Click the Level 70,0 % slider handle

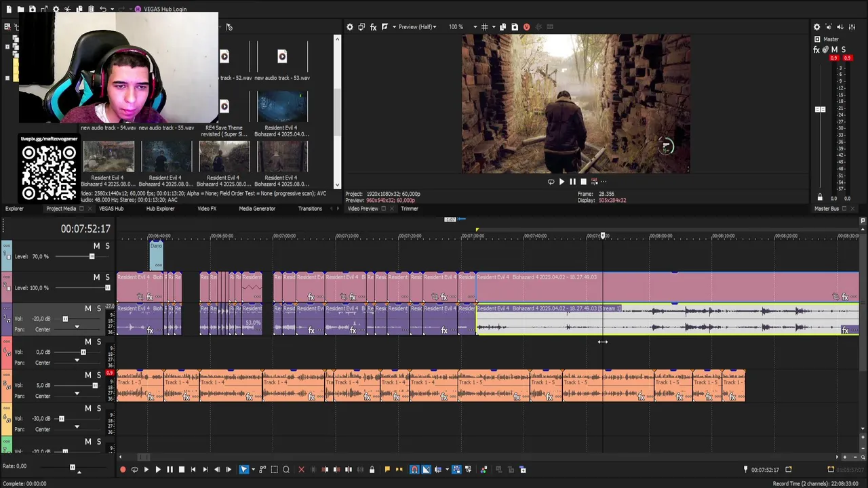pyautogui.click(x=92, y=256)
